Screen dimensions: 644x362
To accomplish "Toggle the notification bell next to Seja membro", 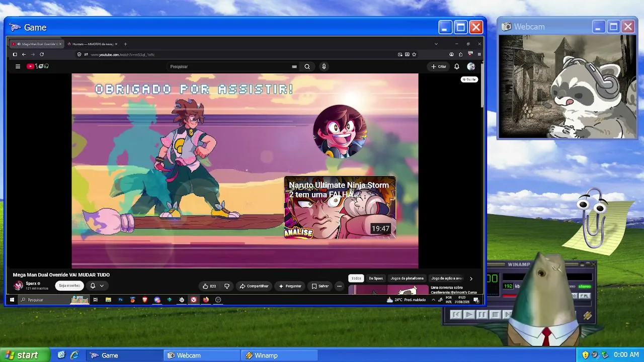I will [93, 286].
